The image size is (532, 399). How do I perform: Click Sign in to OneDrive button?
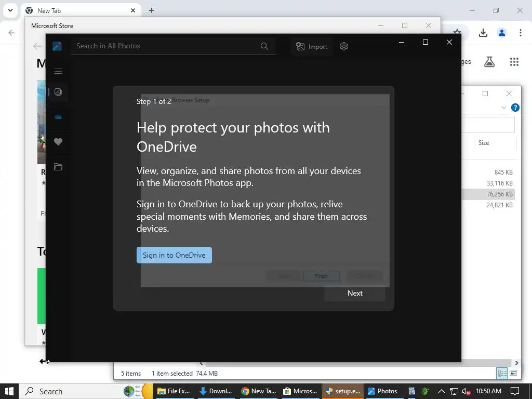coord(174,255)
